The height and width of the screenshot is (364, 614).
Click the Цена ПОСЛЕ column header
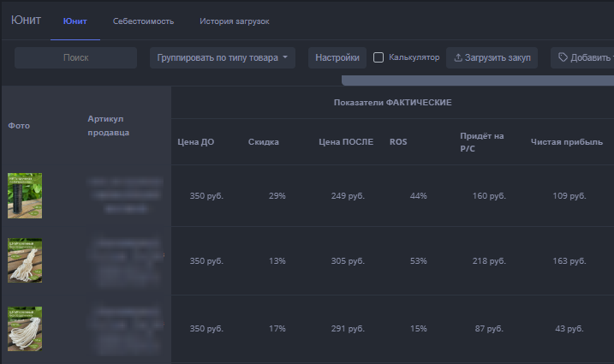click(345, 141)
